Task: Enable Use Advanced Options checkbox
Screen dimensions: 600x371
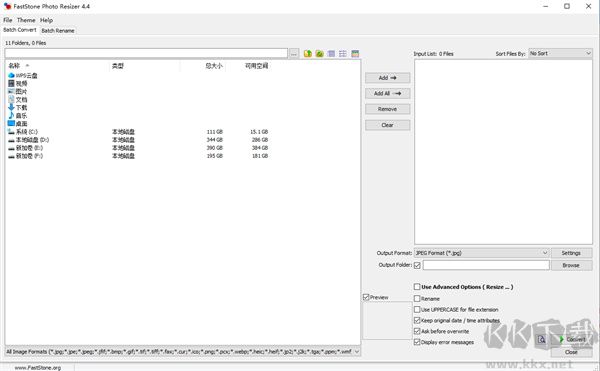Action: pyautogui.click(x=417, y=286)
